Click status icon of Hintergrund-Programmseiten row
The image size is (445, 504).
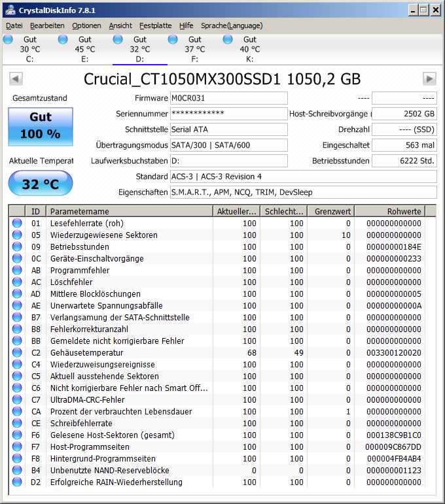click(17, 459)
